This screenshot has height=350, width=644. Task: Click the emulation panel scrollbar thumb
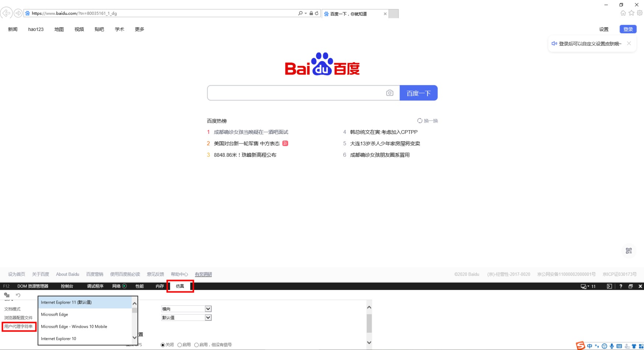click(x=369, y=323)
